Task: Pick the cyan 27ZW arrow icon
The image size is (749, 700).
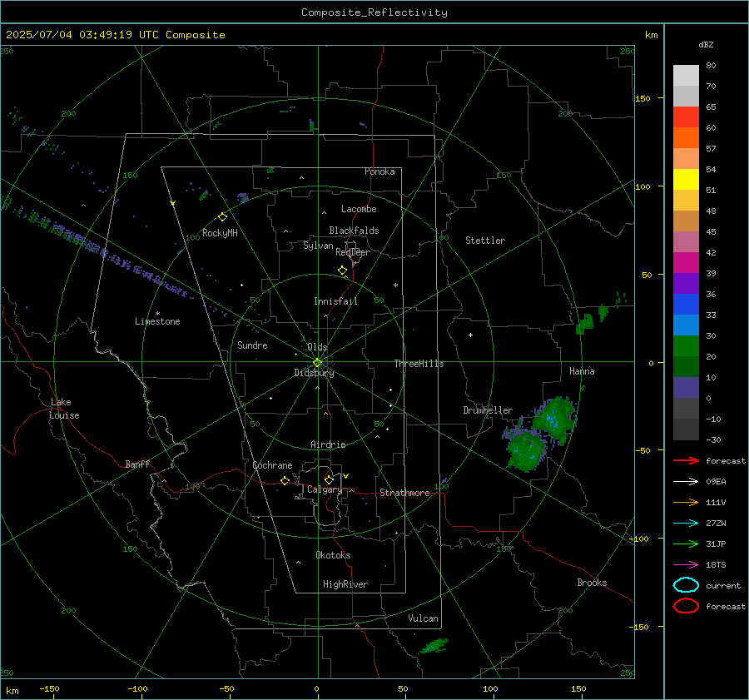Action: click(686, 524)
